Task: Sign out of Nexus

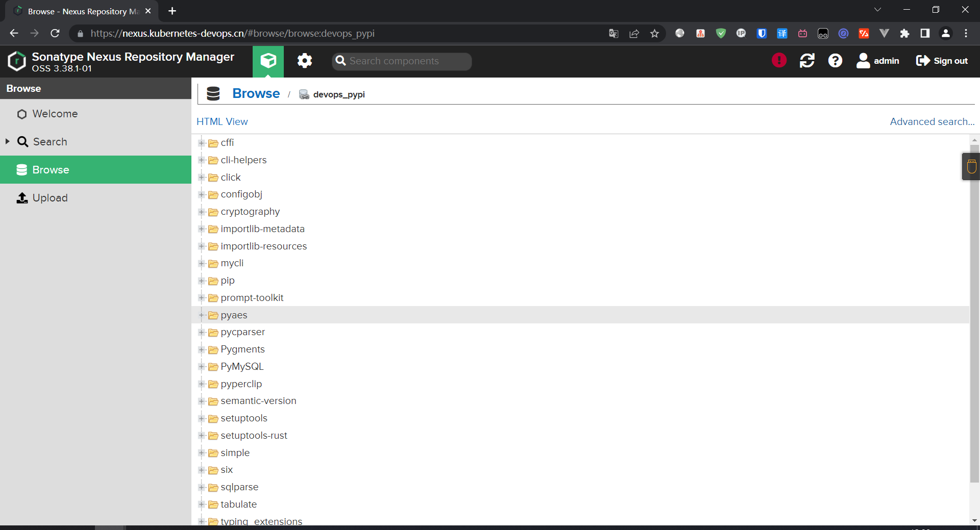Action: pyautogui.click(x=942, y=61)
